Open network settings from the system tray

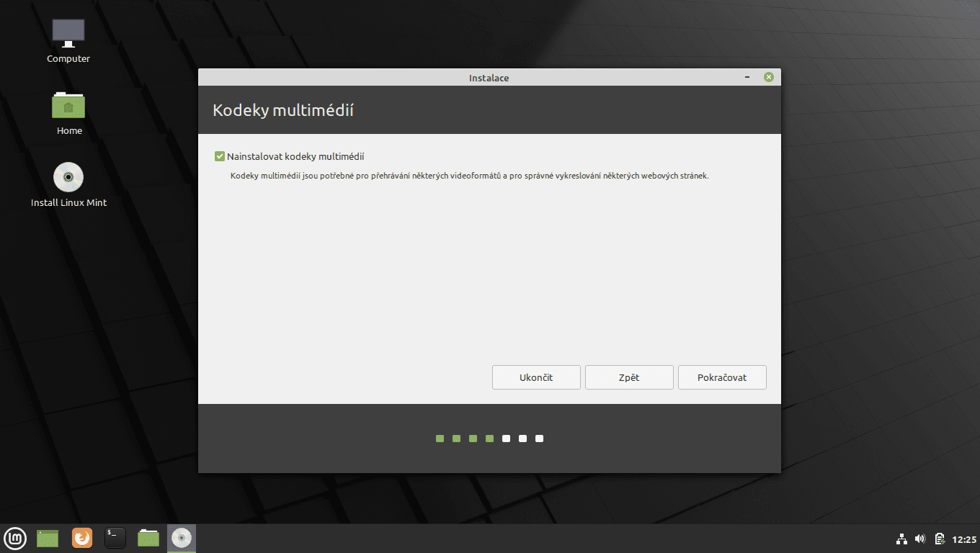(x=901, y=538)
